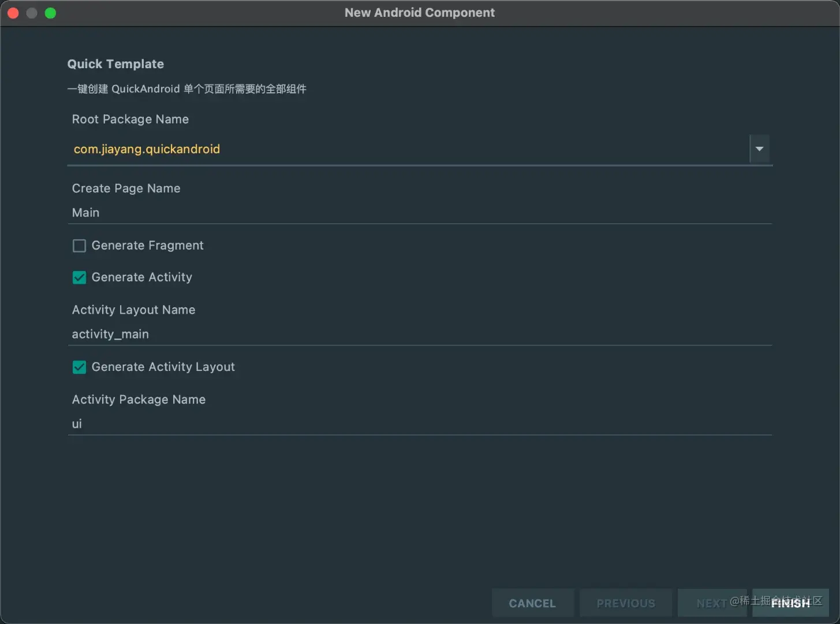Click the Quick Template heading
This screenshot has height=624, width=840.
(115, 64)
